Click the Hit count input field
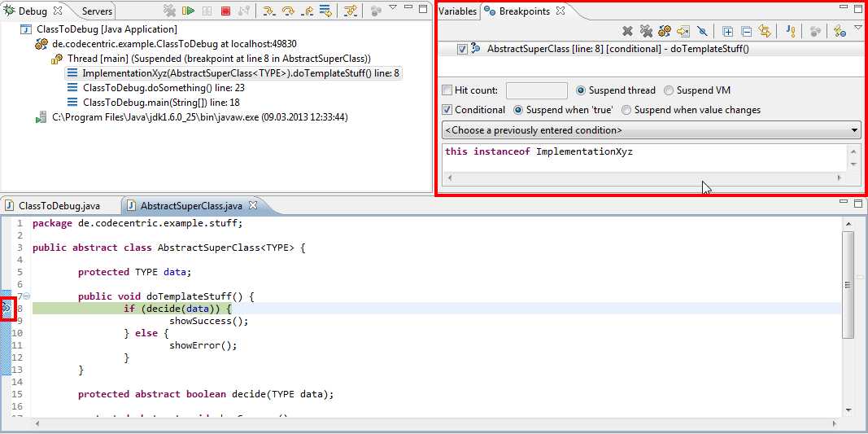 pyautogui.click(x=536, y=90)
